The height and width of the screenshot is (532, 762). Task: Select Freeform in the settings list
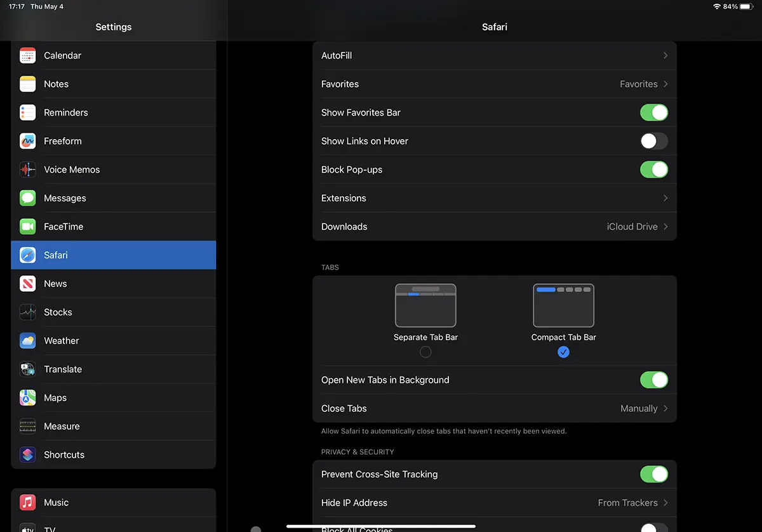click(x=114, y=141)
